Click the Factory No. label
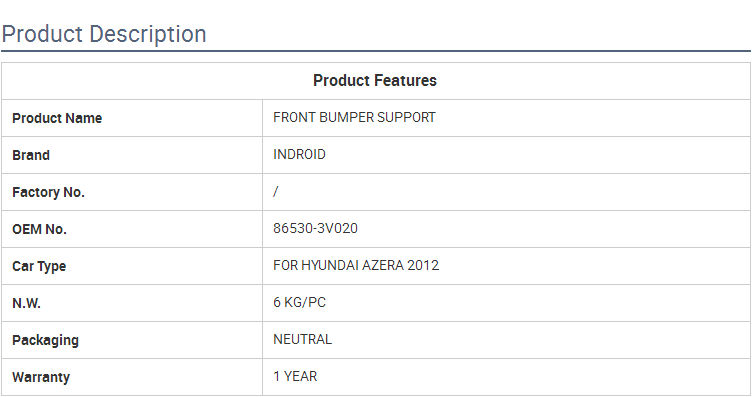Image resolution: width=752 pixels, height=397 pixels. tap(48, 192)
